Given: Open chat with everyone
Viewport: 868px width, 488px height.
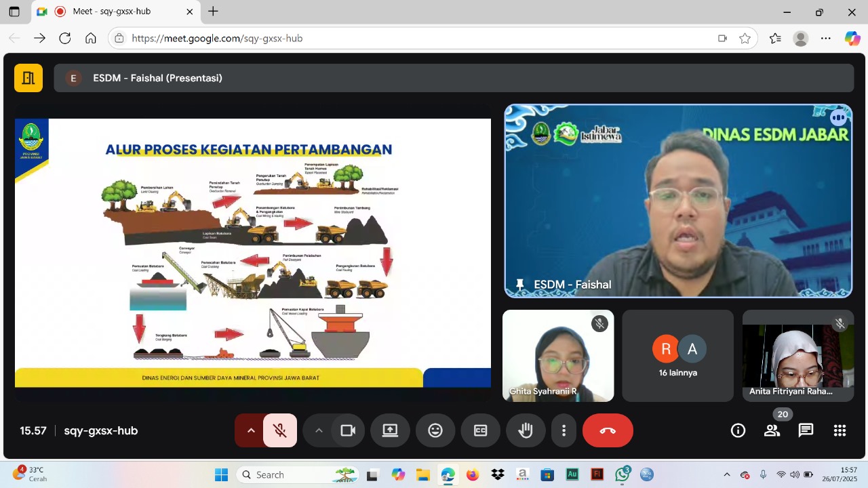Looking at the screenshot, I should point(806,430).
